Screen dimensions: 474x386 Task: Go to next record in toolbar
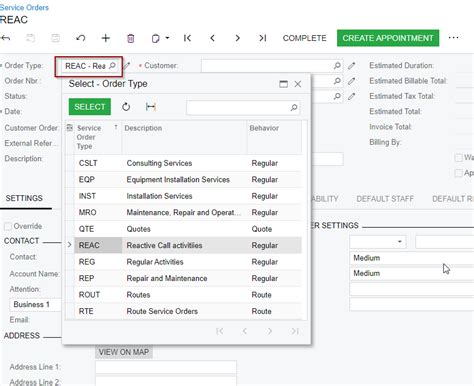pos(237,38)
